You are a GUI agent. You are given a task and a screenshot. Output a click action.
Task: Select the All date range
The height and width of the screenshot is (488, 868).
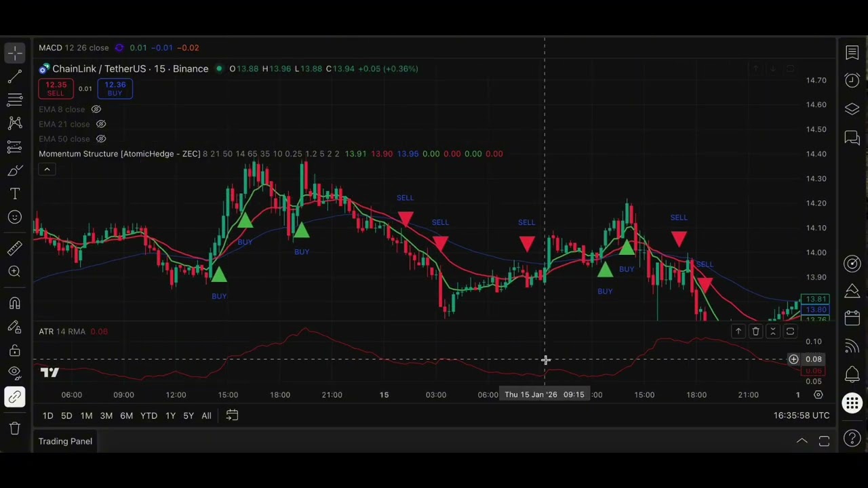click(206, 415)
